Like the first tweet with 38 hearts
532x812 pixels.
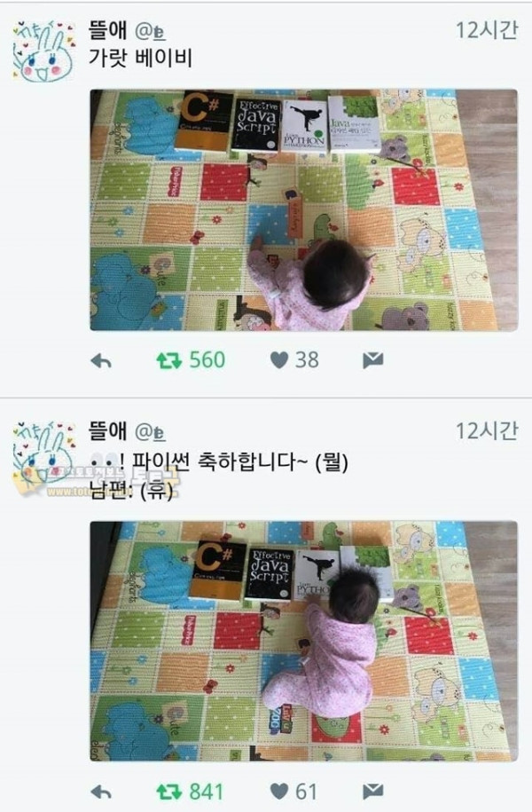[x=279, y=360]
